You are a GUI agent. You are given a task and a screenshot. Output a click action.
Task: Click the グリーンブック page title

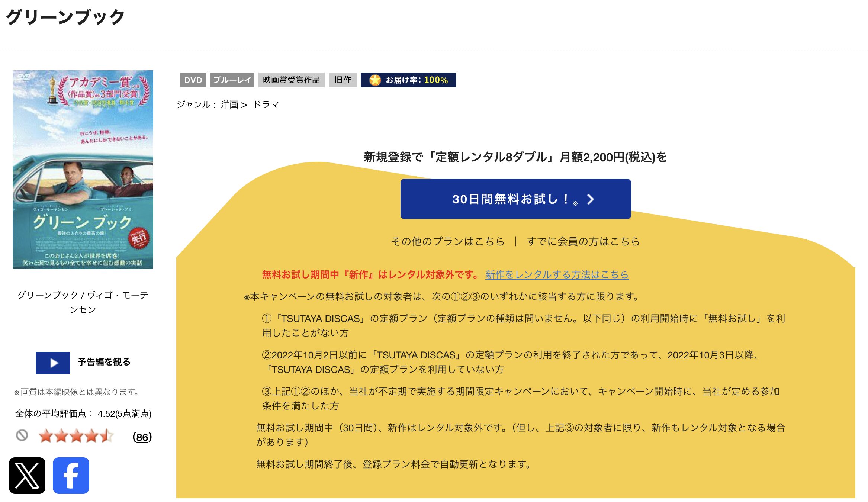pos(65,17)
